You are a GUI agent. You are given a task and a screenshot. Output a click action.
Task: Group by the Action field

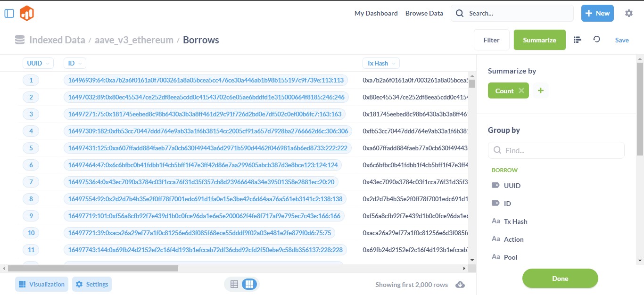(513, 239)
